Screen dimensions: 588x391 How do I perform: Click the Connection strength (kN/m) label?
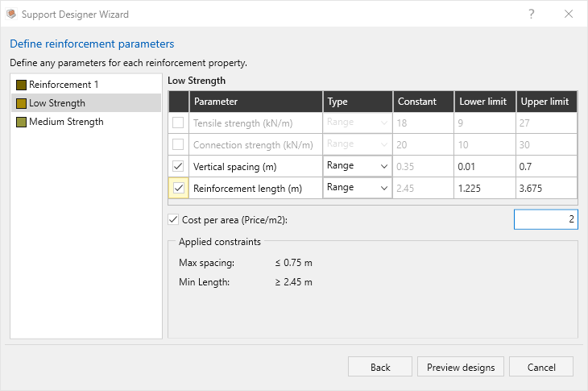[253, 145]
